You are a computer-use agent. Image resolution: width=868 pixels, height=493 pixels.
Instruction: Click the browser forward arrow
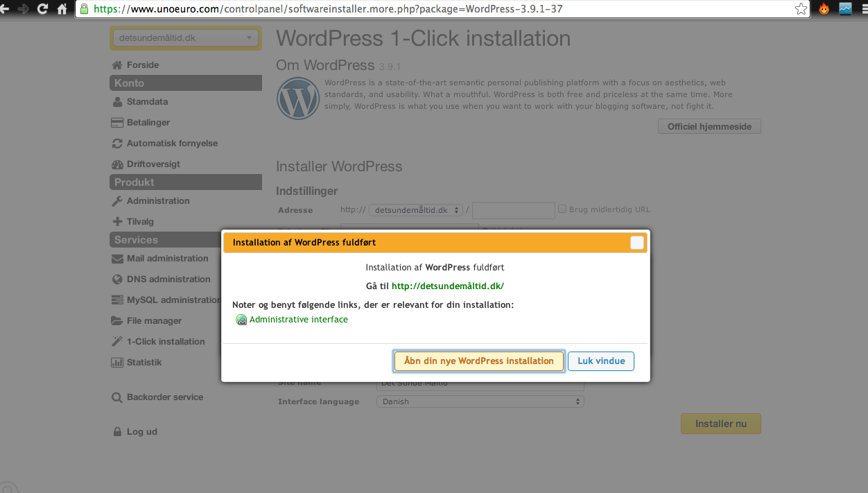click(x=24, y=9)
